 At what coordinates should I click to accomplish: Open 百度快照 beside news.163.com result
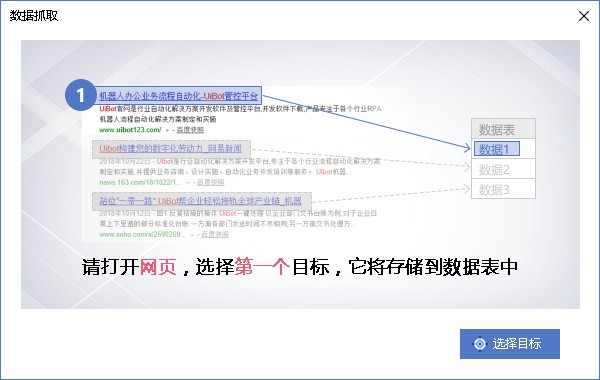pos(210,183)
